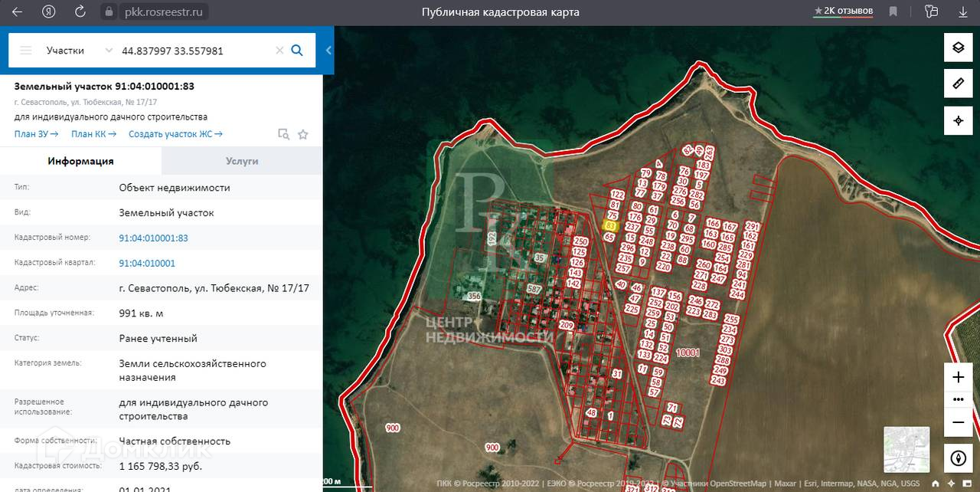The image size is (980, 492).
Task: Click the Земельный участок type value
Action: point(166,213)
